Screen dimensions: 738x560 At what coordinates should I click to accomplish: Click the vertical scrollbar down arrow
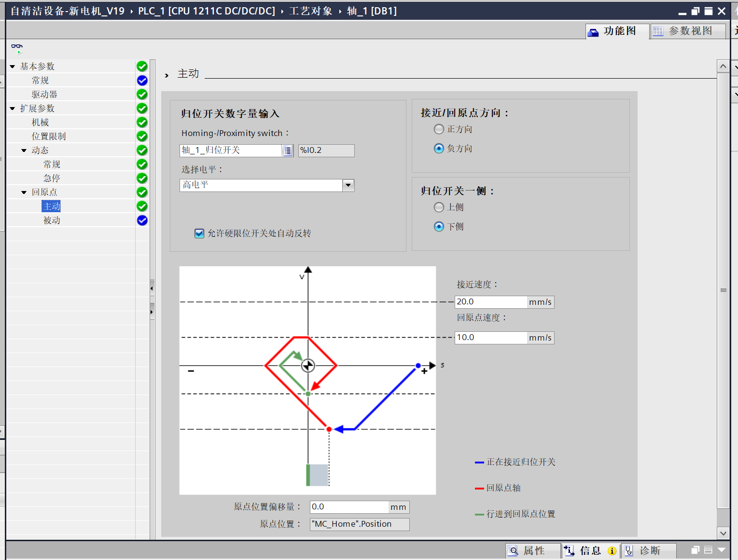(x=723, y=533)
